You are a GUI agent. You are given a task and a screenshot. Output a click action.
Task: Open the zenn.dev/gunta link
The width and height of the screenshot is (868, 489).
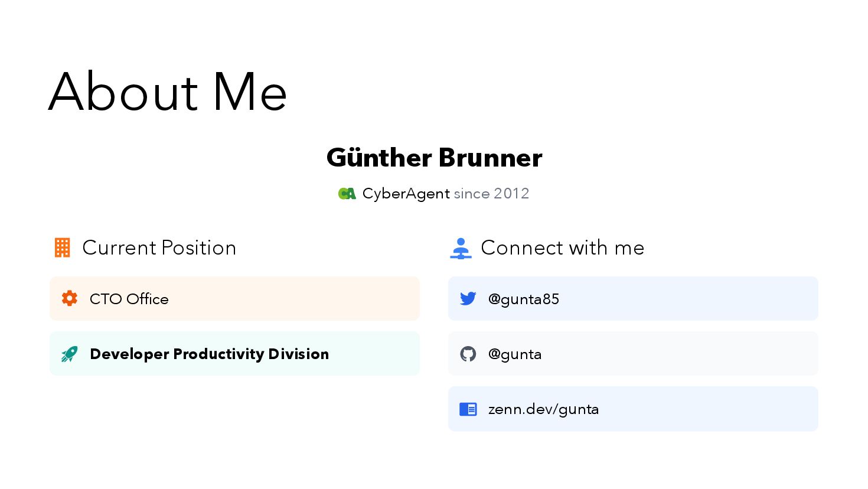(x=543, y=409)
